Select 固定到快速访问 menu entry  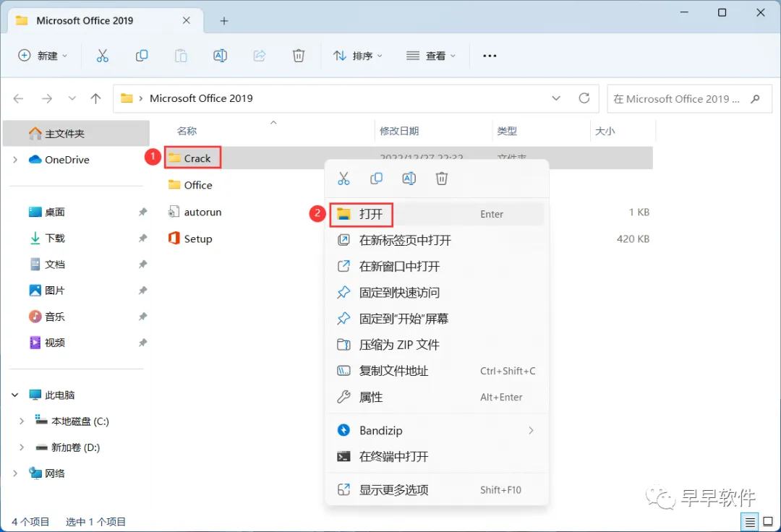[x=437, y=293]
